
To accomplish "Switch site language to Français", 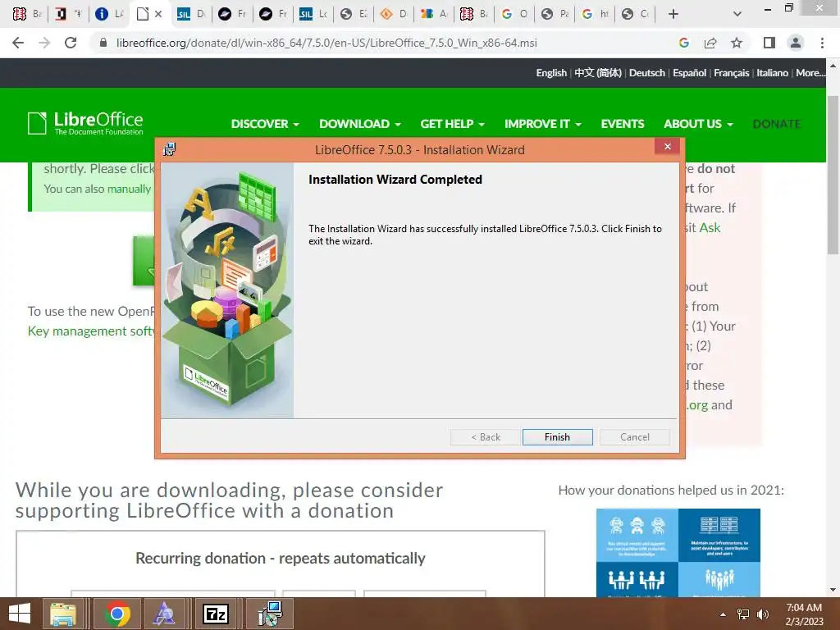I will pos(731,73).
